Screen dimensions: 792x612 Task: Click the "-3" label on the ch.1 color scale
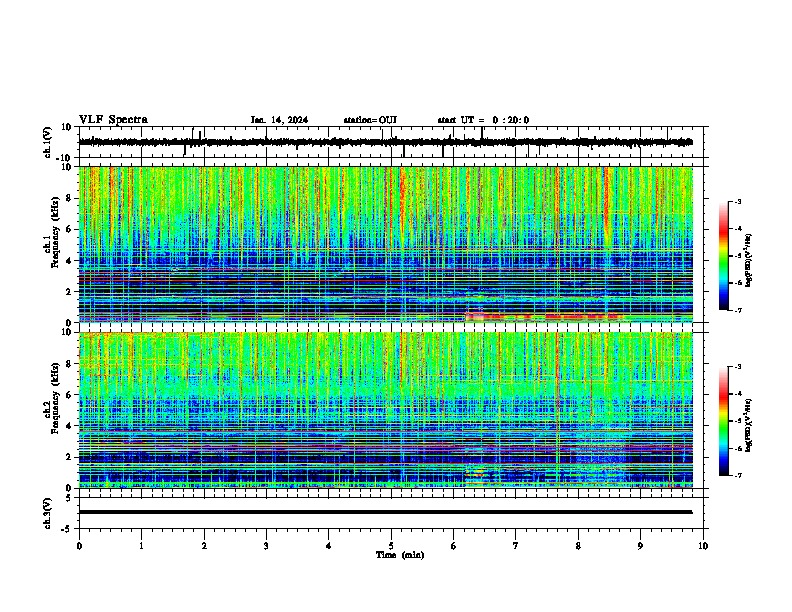coord(737,201)
